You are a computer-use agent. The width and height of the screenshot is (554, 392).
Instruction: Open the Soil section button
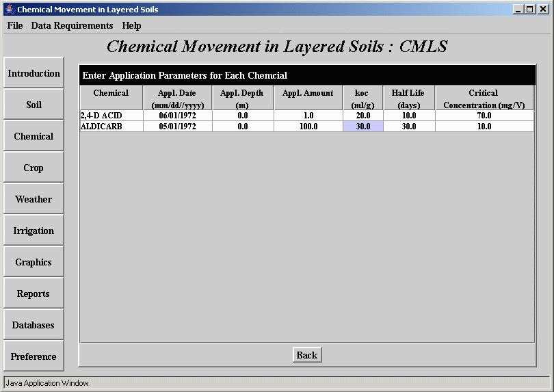pos(34,104)
